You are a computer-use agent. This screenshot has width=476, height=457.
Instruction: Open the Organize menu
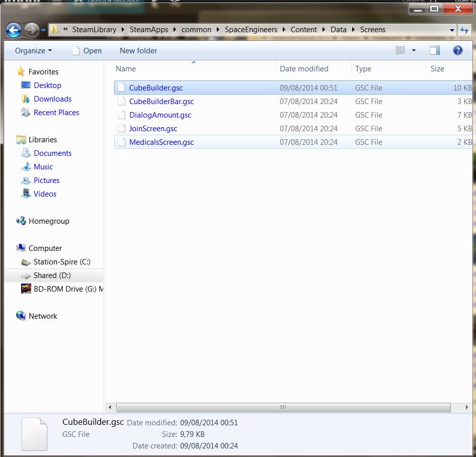point(33,51)
